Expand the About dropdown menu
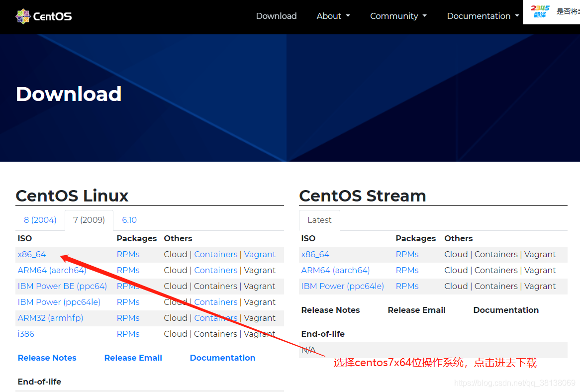 [x=333, y=16]
